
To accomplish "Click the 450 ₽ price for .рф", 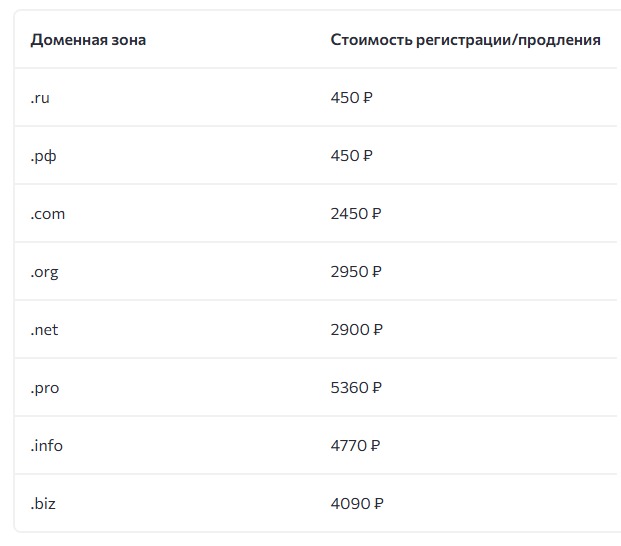I will (x=351, y=156).
